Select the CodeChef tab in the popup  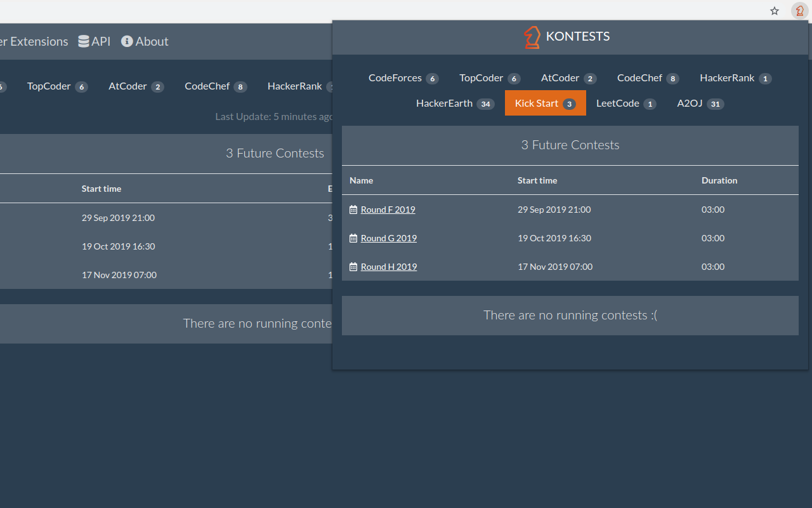(x=648, y=78)
